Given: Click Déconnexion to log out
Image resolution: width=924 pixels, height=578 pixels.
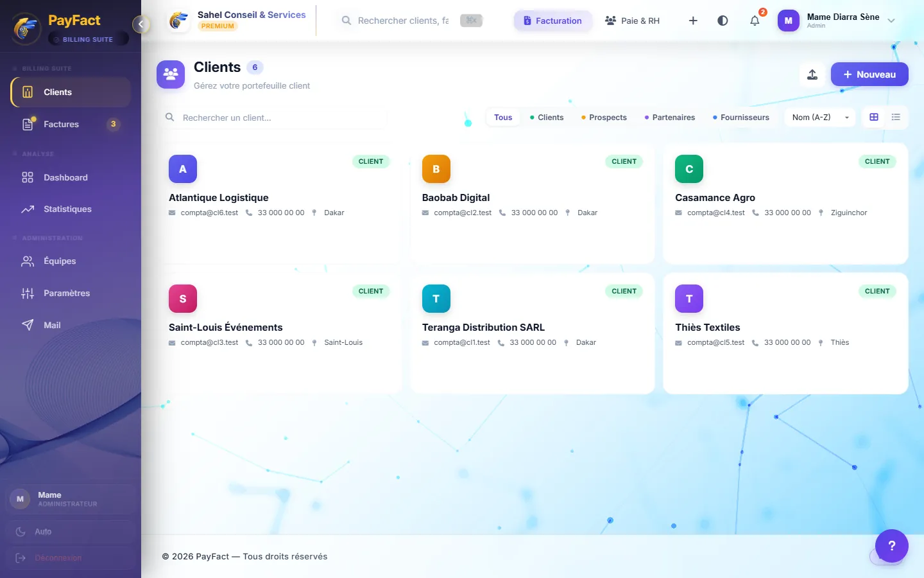Looking at the screenshot, I should pyautogui.click(x=71, y=558).
